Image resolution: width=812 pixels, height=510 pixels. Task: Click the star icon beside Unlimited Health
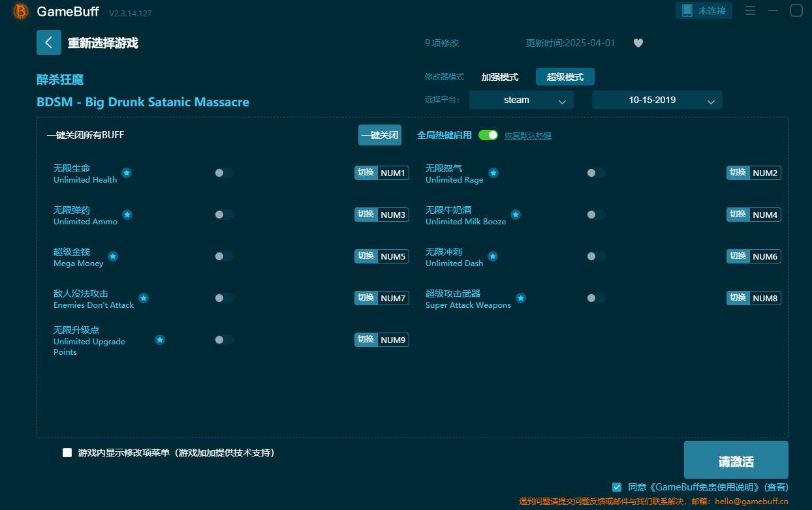pyautogui.click(x=127, y=173)
